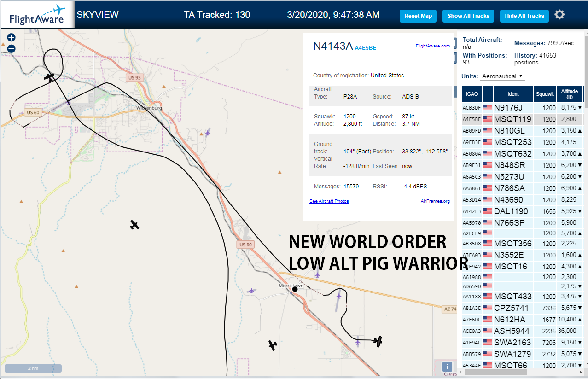Select the SWA2163 aircraft row

click(523, 342)
